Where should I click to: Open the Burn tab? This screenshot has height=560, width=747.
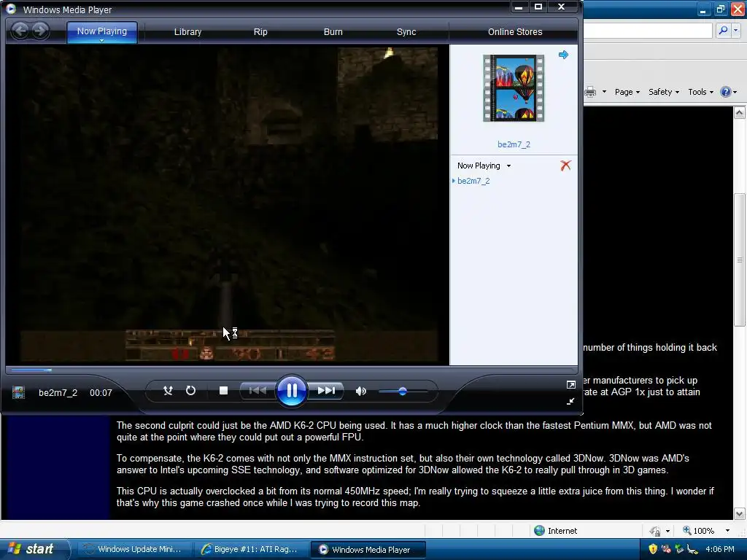pos(333,32)
